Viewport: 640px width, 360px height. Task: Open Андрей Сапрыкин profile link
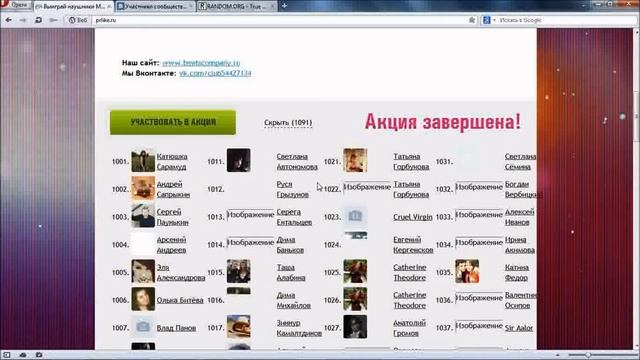[x=173, y=189]
